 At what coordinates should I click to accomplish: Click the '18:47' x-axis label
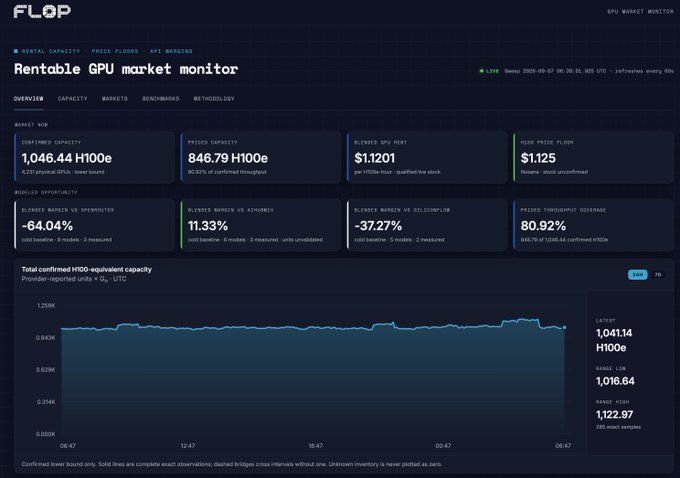tap(315, 445)
